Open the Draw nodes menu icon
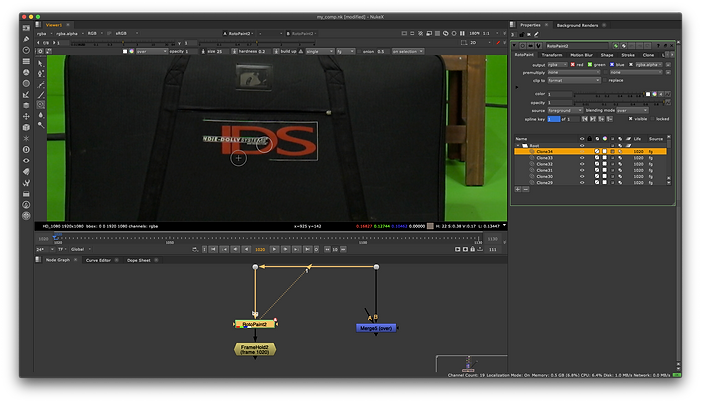 pyautogui.click(x=26, y=39)
